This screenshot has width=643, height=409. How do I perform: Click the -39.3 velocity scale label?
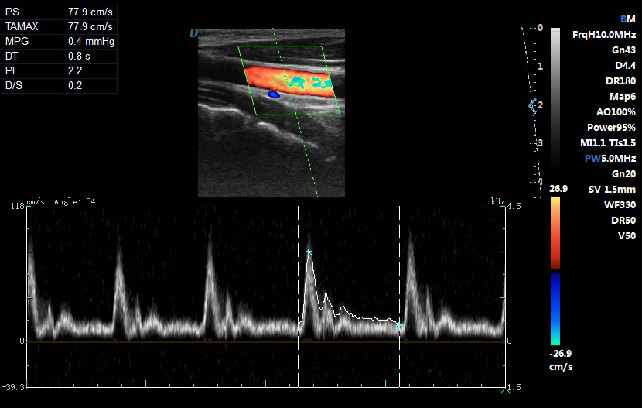click(x=13, y=387)
